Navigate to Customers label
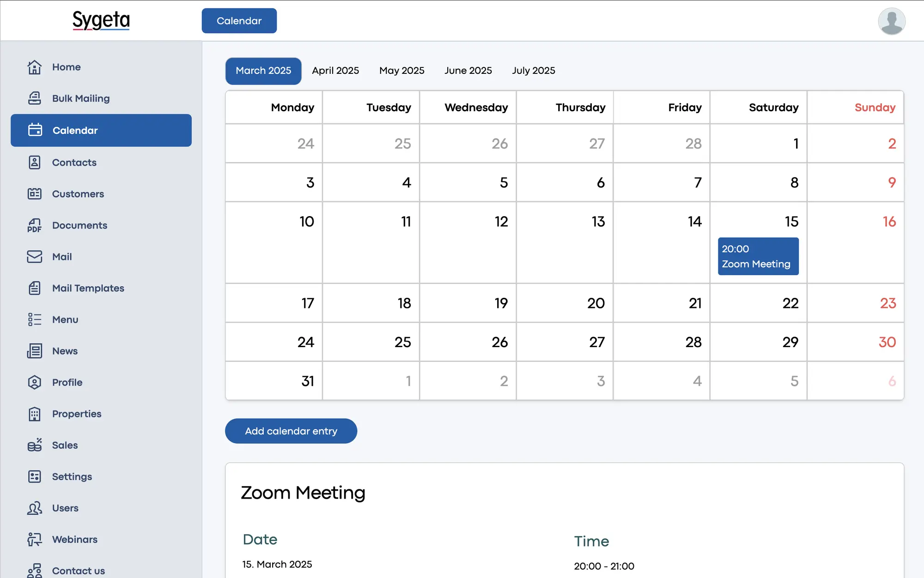 click(x=78, y=194)
